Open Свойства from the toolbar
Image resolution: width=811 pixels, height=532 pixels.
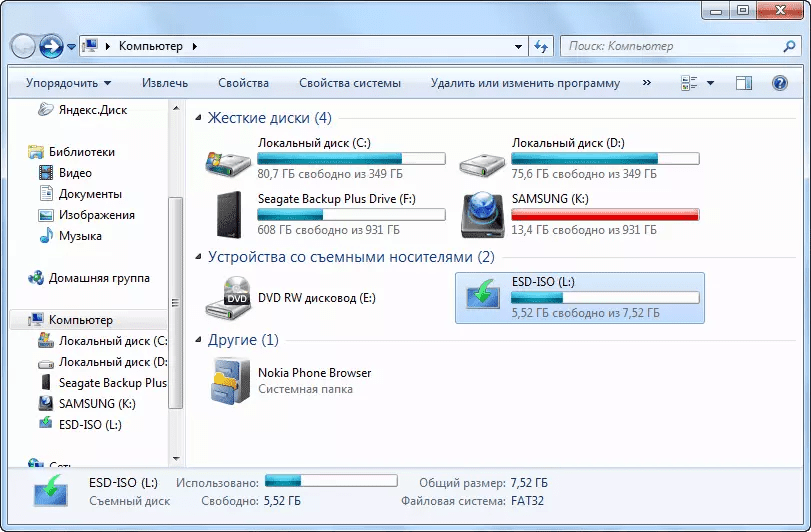(x=243, y=83)
